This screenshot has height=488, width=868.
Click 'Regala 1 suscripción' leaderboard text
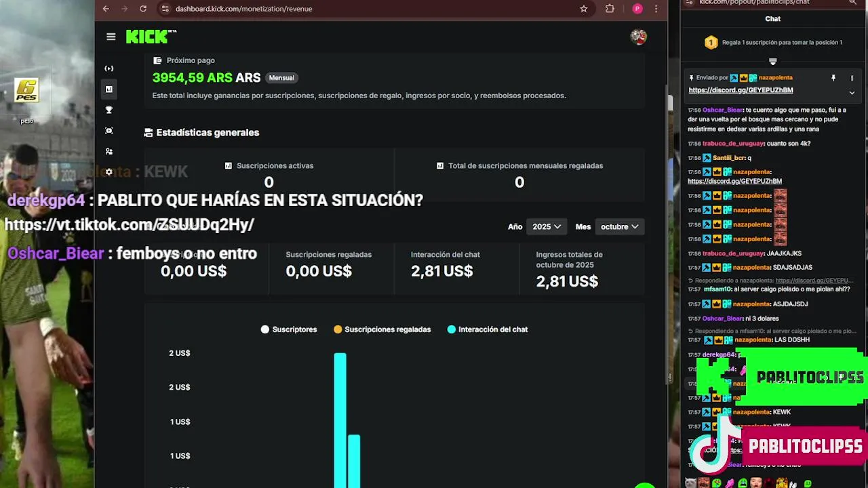click(782, 43)
